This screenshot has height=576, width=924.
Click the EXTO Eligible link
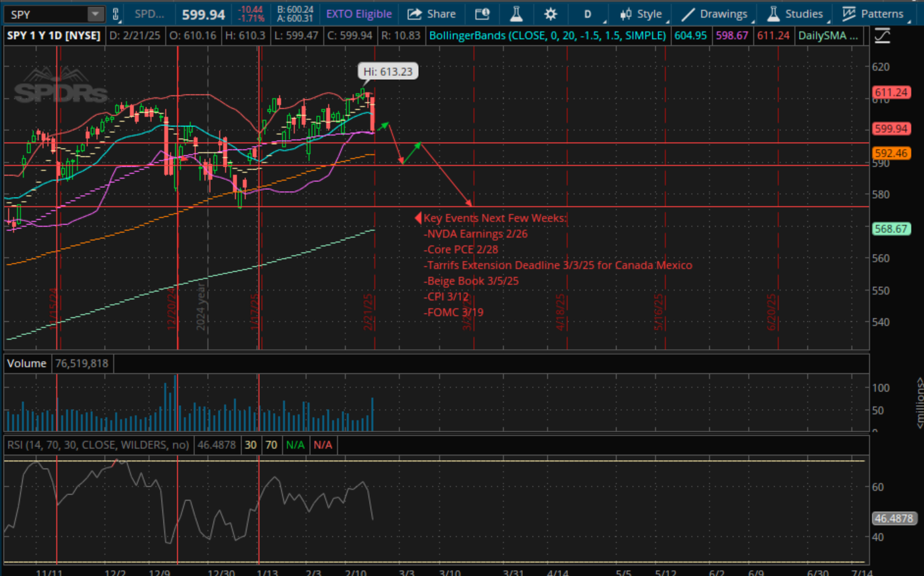(359, 14)
